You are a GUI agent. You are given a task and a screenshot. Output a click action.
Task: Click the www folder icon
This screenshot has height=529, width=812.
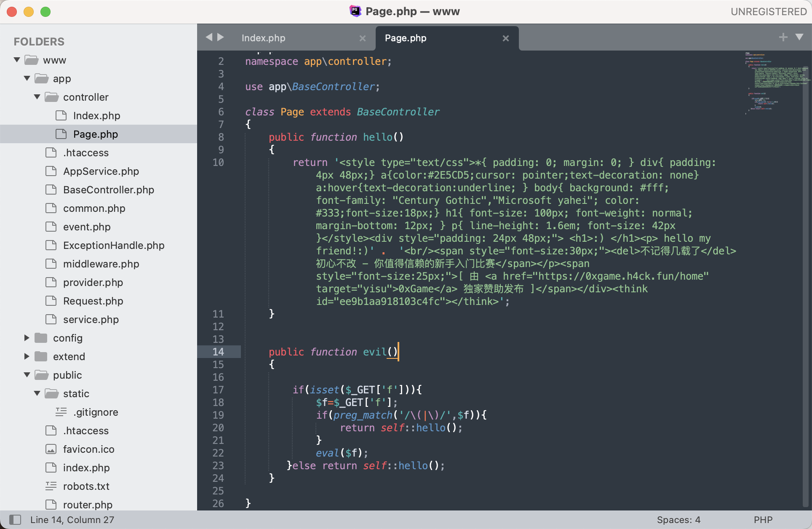pyautogui.click(x=32, y=60)
